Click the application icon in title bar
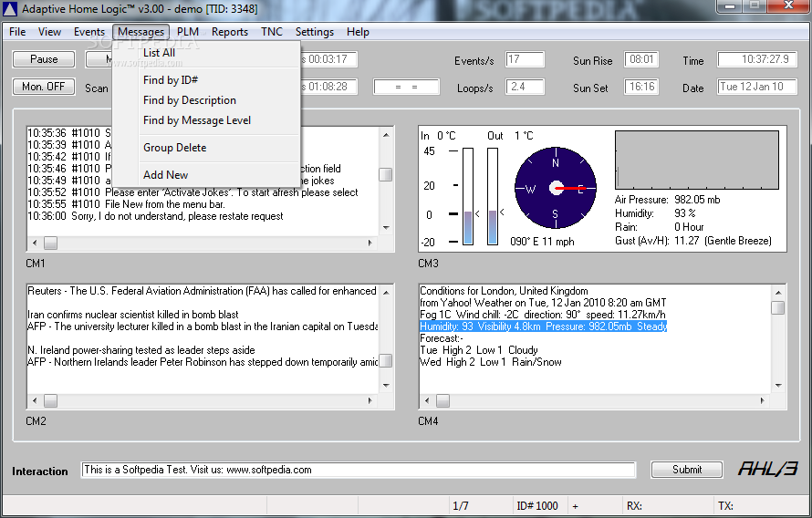Image resolution: width=812 pixels, height=518 pixels. pos(10,9)
